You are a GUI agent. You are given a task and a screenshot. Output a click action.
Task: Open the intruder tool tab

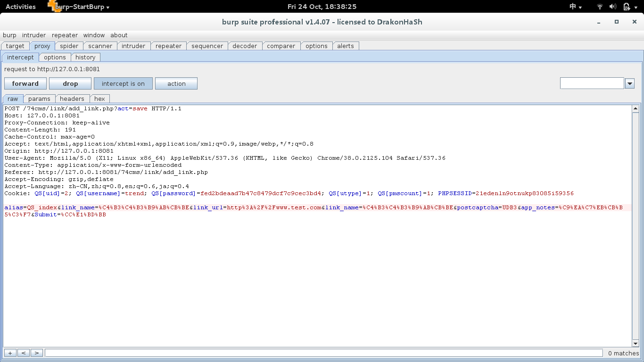tap(134, 46)
